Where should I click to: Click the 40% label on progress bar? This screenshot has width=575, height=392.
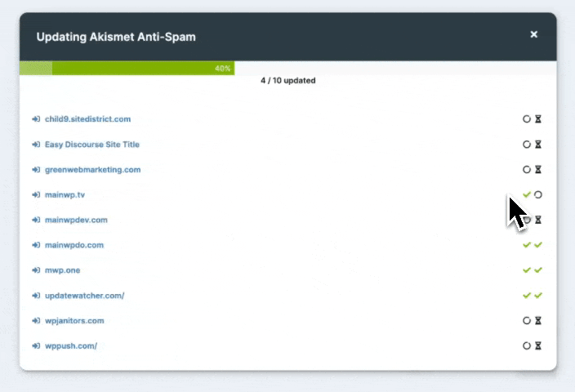(x=223, y=69)
